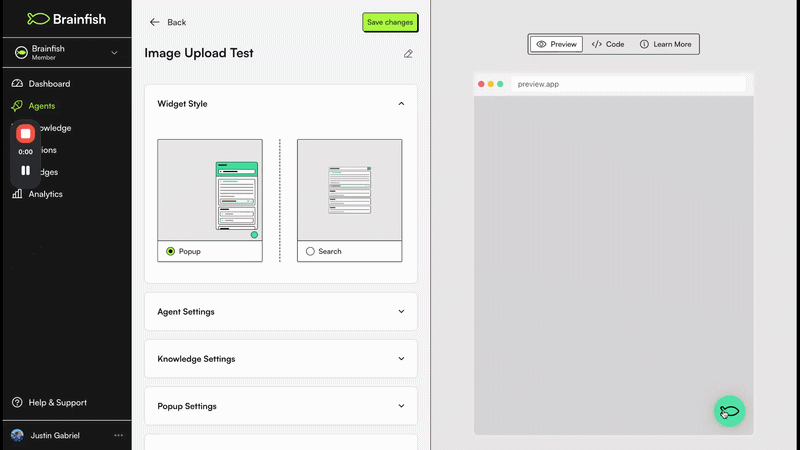The image size is (800, 450).
Task: Expand the Brainfish workspace switcher
Action: point(114,53)
